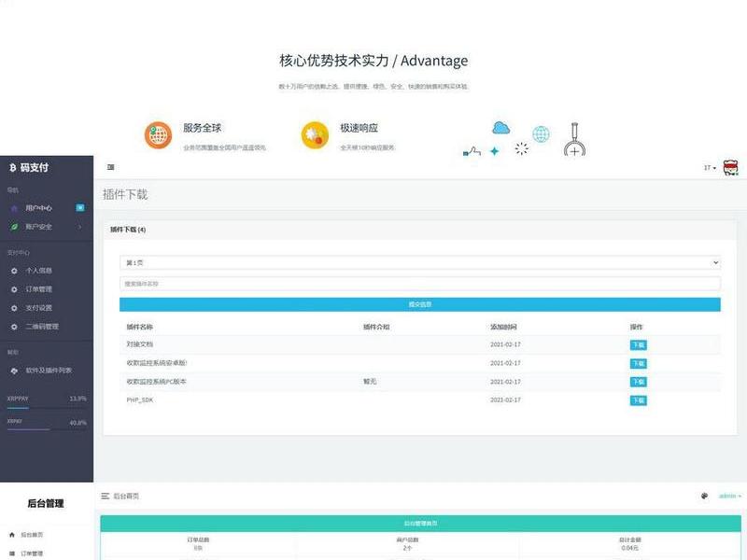Click home icon beside 后台首页 in admin sidebar
The width and height of the screenshot is (747, 560).
12,535
